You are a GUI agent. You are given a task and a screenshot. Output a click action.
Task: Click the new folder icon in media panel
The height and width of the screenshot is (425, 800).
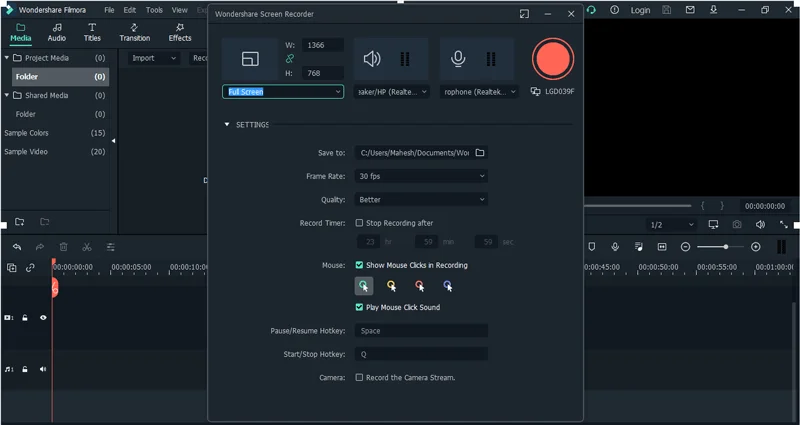click(x=19, y=221)
